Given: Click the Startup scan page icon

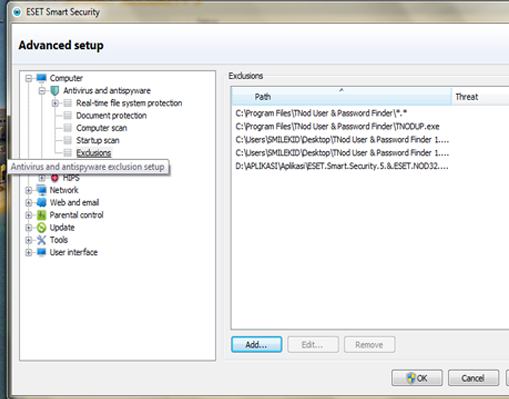Looking at the screenshot, I should [68, 140].
